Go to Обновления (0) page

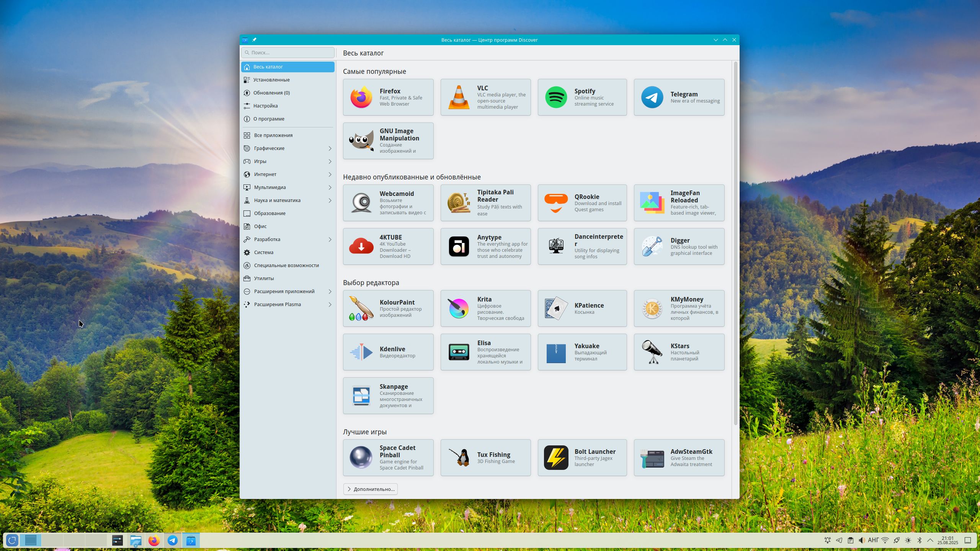271,93
